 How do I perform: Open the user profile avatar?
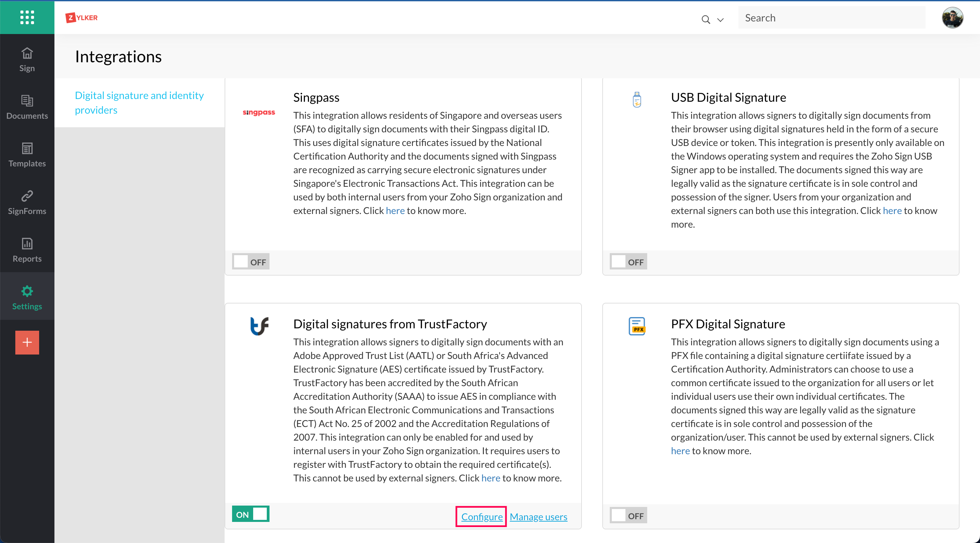click(x=952, y=17)
